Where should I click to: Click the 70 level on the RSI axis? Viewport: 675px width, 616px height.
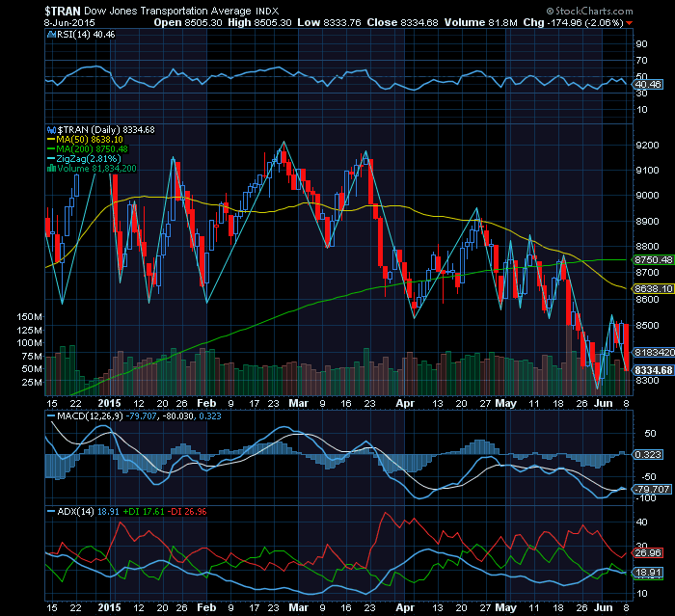[641, 61]
